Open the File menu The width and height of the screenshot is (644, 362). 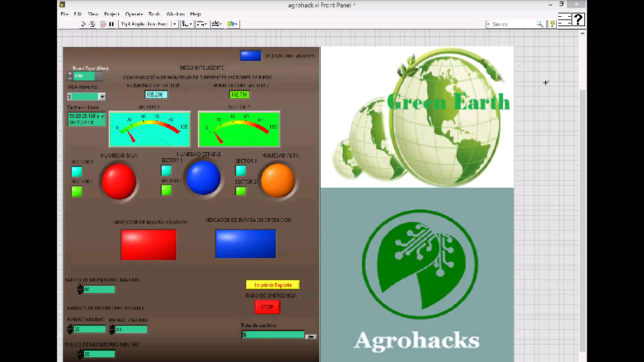64,14
